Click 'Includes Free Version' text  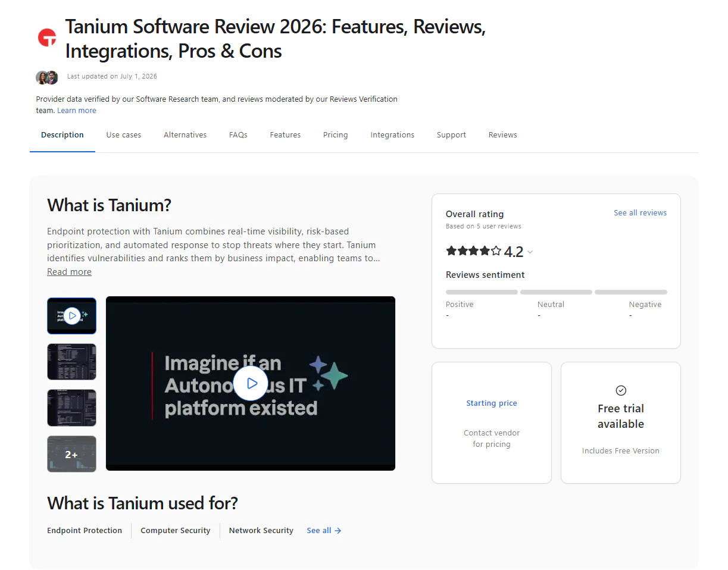[x=621, y=451]
